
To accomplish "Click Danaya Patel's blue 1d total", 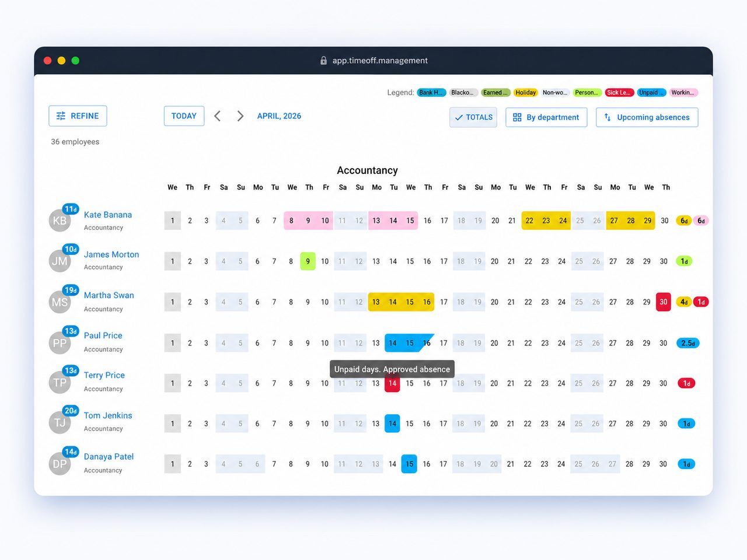I will [686, 464].
